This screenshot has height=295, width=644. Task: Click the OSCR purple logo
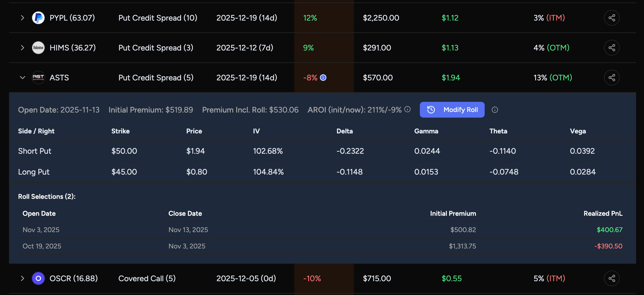click(38, 278)
